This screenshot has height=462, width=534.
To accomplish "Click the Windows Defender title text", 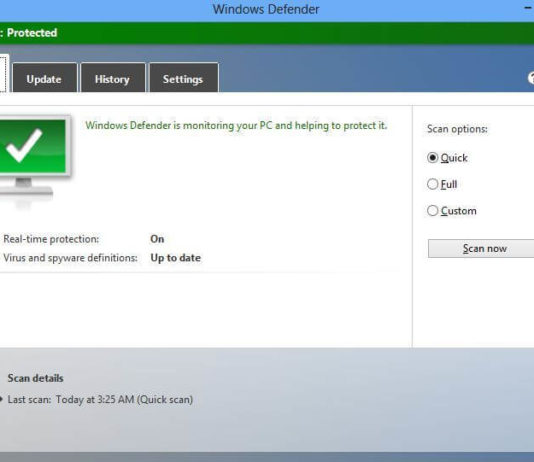I will point(266,9).
